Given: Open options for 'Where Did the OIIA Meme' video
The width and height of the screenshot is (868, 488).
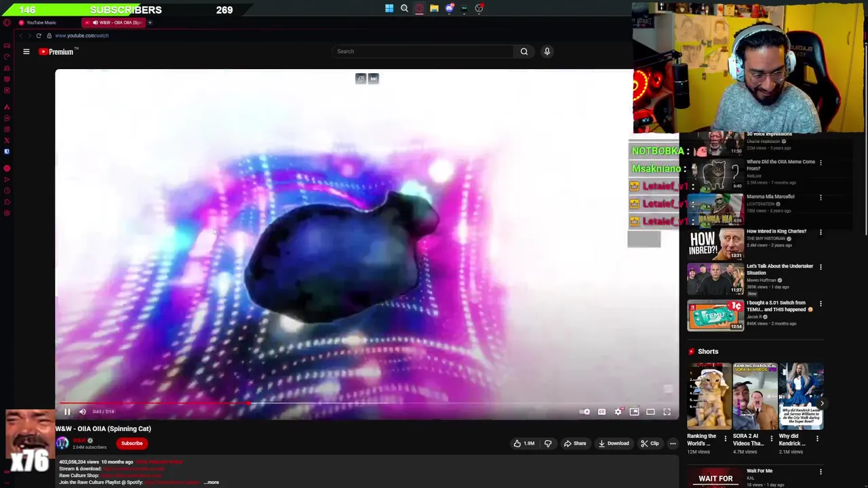Looking at the screenshot, I should [x=821, y=163].
